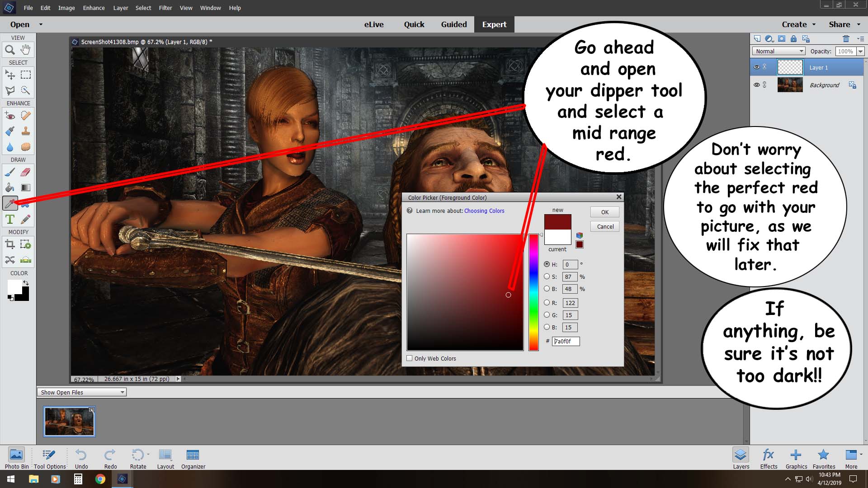This screenshot has width=868, height=488.
Task: Select the S saturation radio button
Action: [547, 277]
